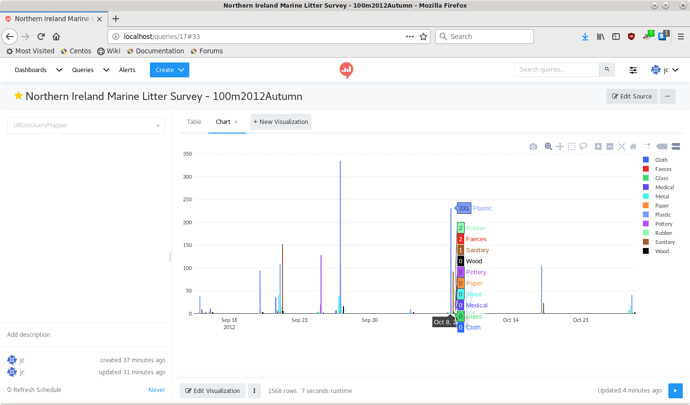Go to Firefox home page
The image size is (690, 405).
point(56,37)
